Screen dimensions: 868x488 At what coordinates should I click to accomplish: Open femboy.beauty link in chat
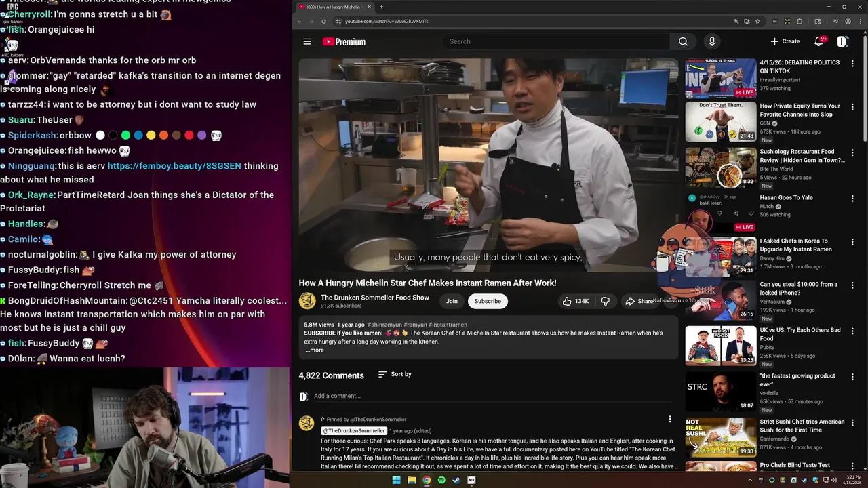[174, 166]
